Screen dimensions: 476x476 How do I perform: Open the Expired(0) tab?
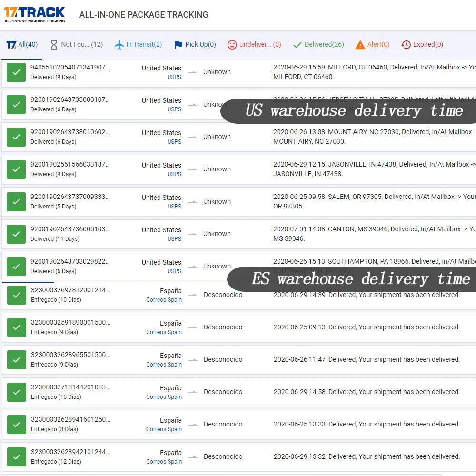tap(422, 45)
